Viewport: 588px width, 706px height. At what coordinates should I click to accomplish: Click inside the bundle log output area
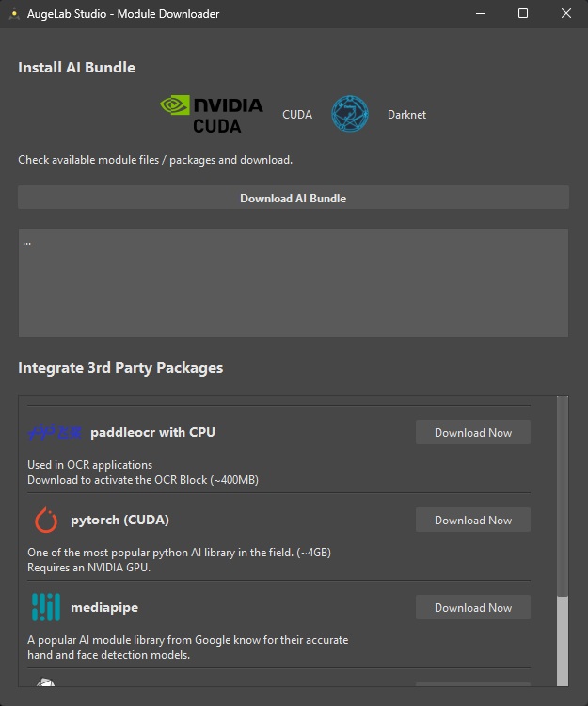293,282
